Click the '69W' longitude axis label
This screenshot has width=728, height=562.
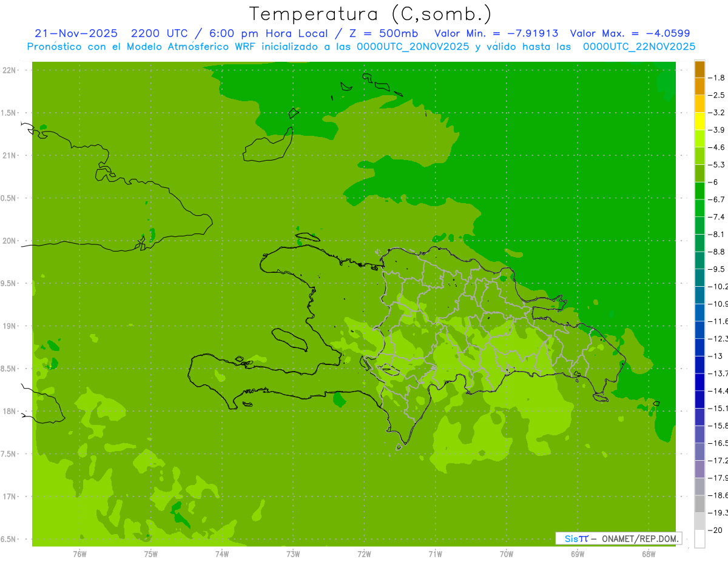[578, 554]
